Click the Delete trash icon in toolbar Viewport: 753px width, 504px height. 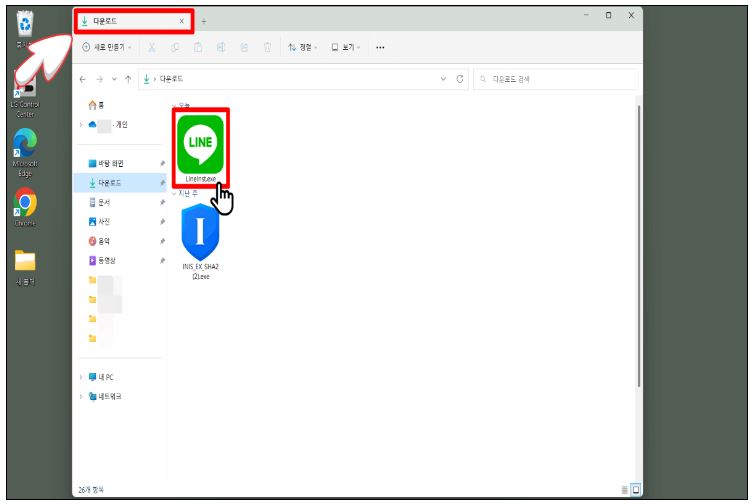click(x=267, y=47)
